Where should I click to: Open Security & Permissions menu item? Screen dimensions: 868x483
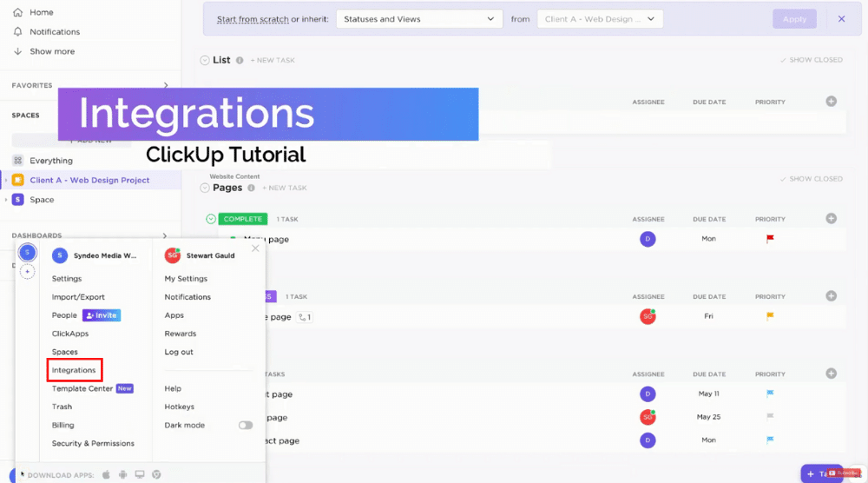tap(93, 443)
